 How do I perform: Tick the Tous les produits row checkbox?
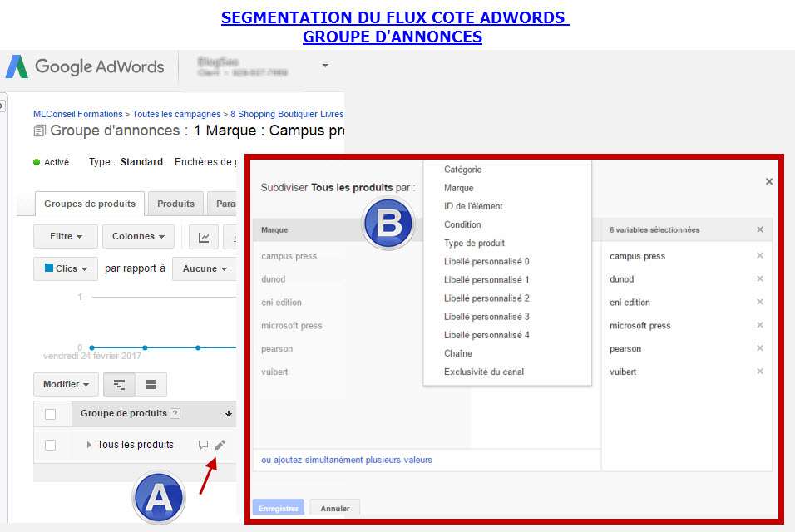(50, 445)
